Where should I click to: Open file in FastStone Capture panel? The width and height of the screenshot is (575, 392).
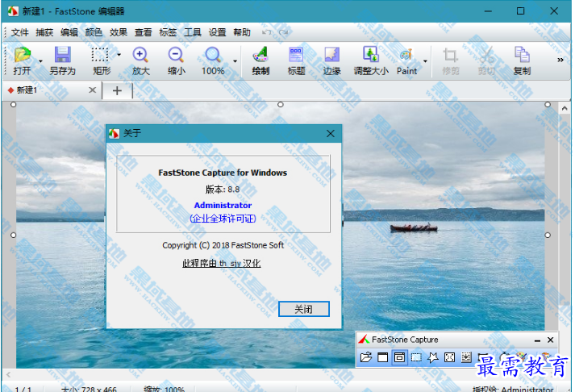(366, 357)
